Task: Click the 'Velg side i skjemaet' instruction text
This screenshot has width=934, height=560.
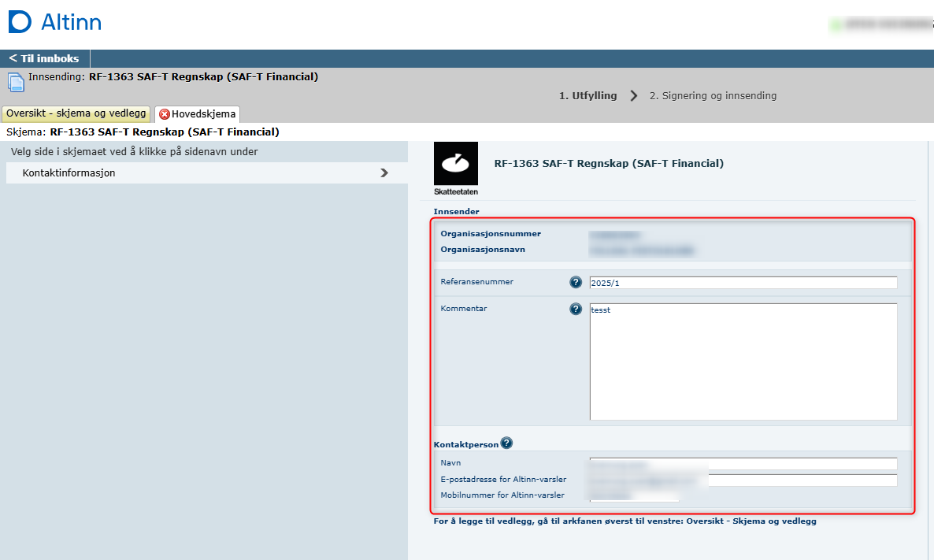Action: coord(135,151)
